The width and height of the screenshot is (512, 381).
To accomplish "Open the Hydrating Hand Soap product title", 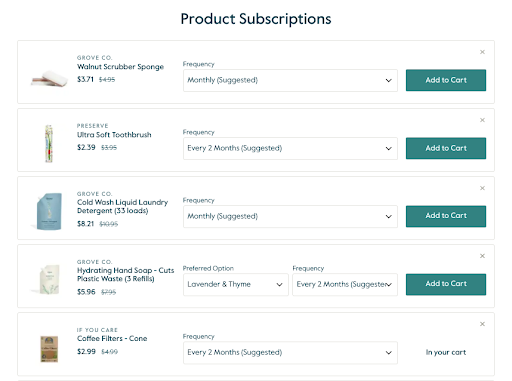I will (x=125, y=275).
